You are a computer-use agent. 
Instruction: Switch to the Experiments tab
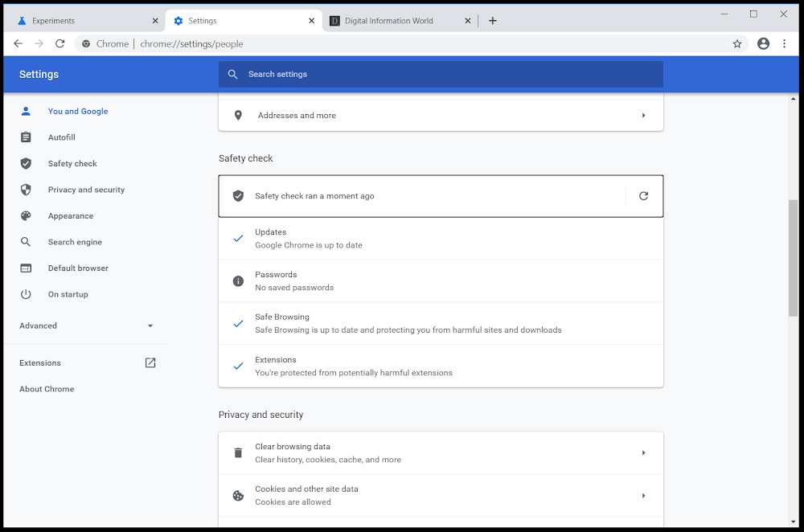coord(84,20)
